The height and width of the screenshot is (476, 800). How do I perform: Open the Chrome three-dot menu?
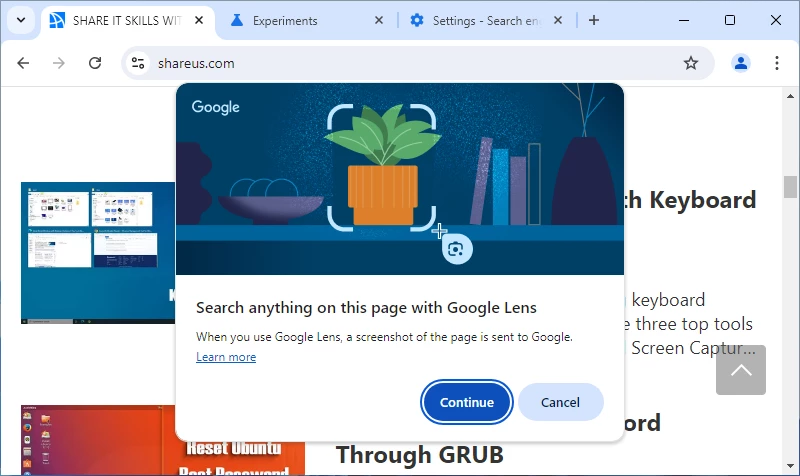pos(777,63)
